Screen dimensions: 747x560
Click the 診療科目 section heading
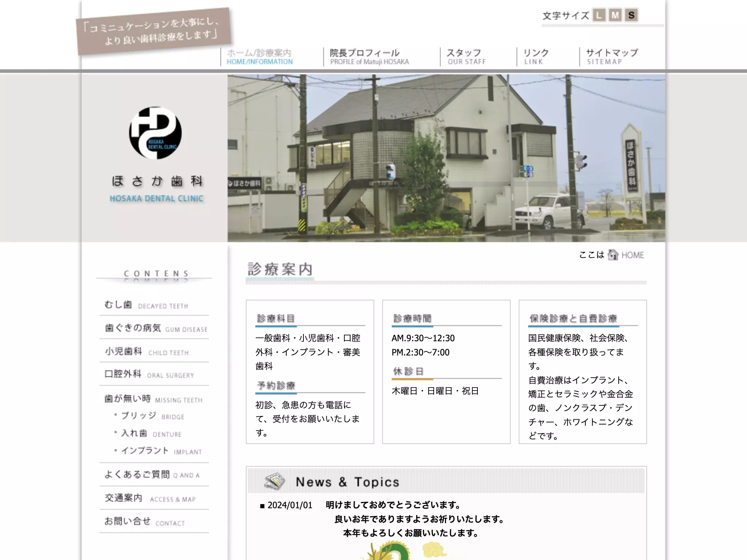tap(276, 318)
